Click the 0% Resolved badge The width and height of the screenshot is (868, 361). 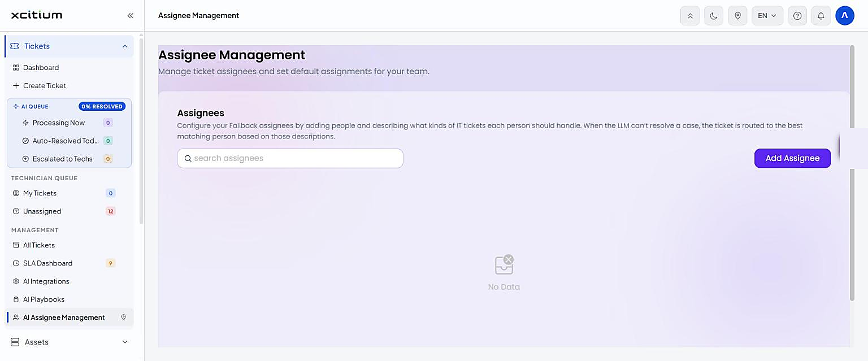pyautogui.click(x=102, y=106)
